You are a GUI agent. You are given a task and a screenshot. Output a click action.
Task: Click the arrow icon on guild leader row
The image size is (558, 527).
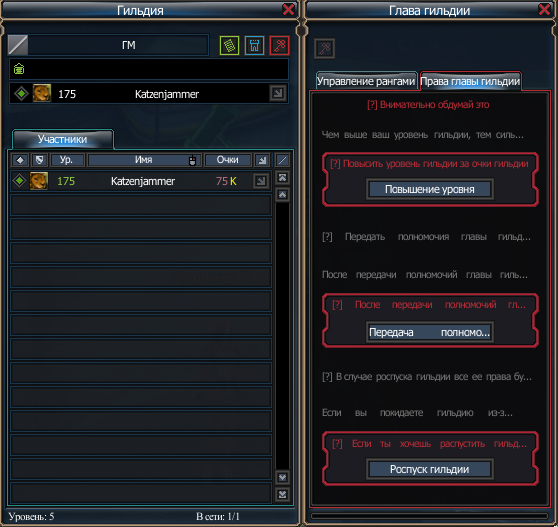point(278,94)
